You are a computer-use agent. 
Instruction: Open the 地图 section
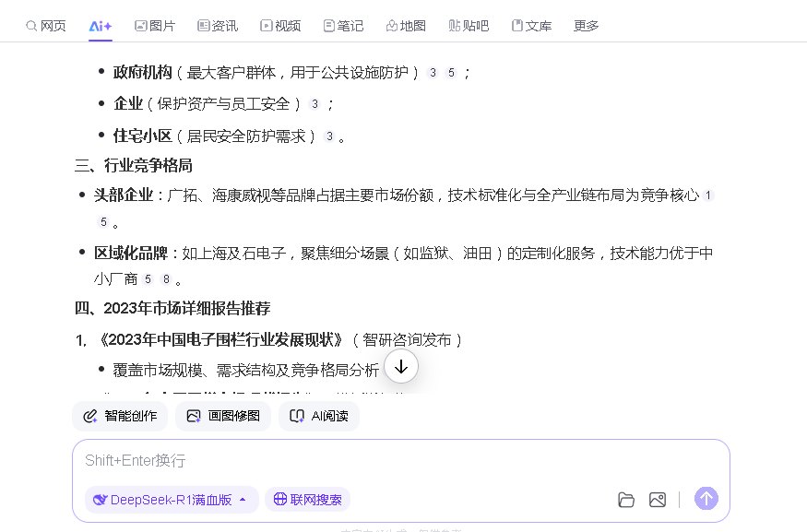pos(406,26)
